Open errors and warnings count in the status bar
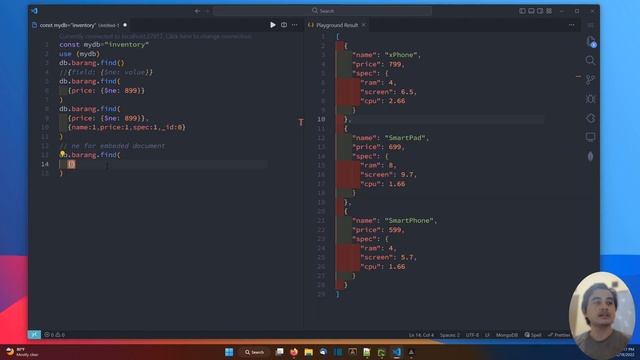The image size is (640, 360). 55,334
